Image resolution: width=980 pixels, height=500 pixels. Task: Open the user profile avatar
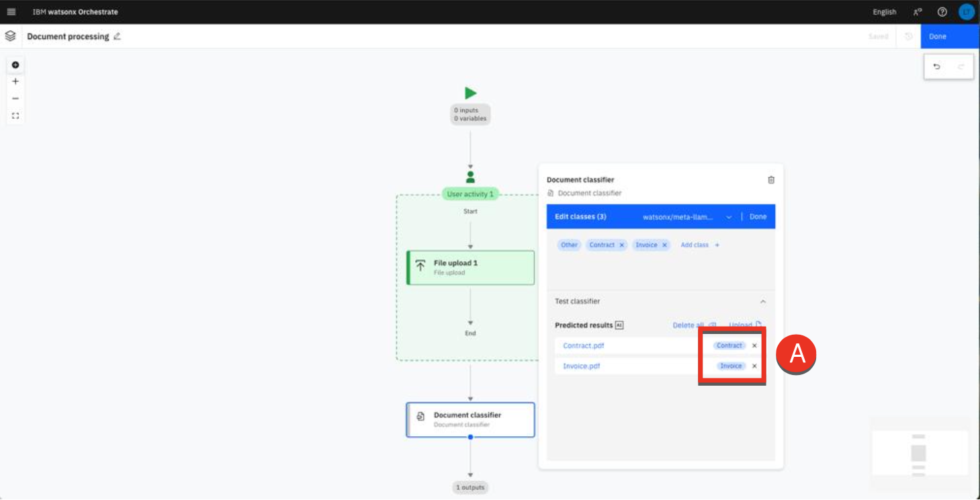[966, 12]
